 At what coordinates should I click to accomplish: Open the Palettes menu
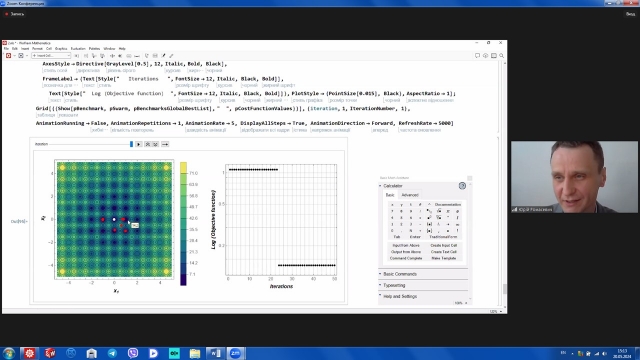click(94, 49)
